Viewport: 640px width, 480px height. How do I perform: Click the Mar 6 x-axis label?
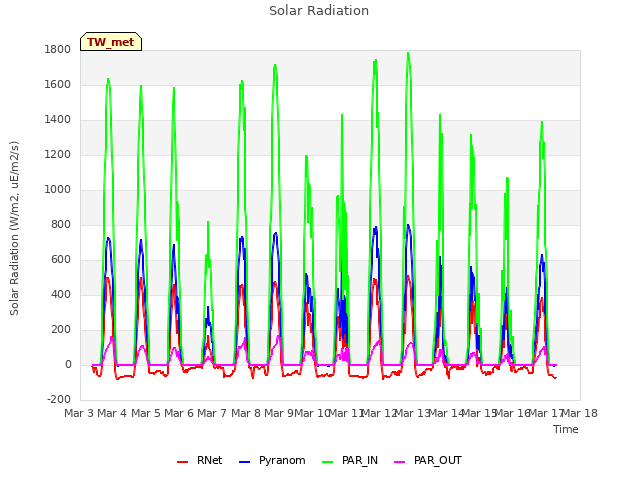click(x=179, y=413)
